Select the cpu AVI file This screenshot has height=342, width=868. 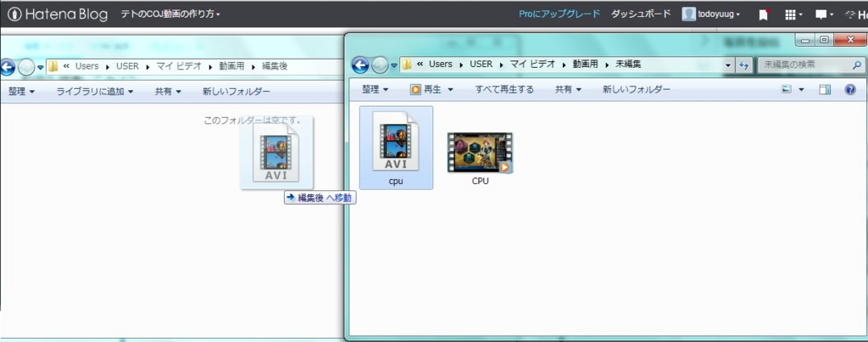pos(397,148)
